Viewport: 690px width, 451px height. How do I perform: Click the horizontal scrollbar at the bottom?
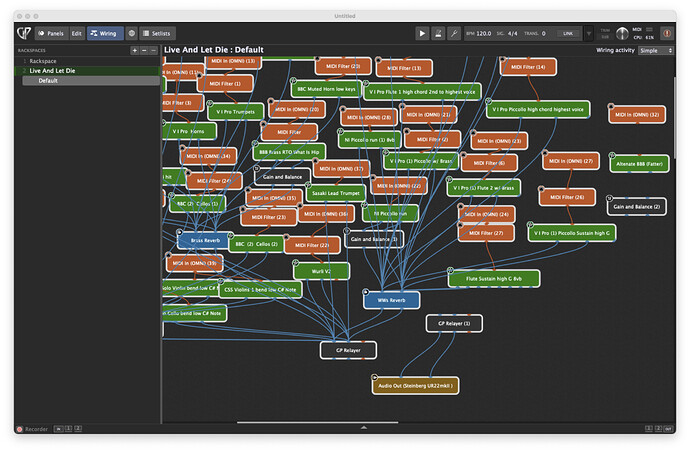tap(317, 422)
